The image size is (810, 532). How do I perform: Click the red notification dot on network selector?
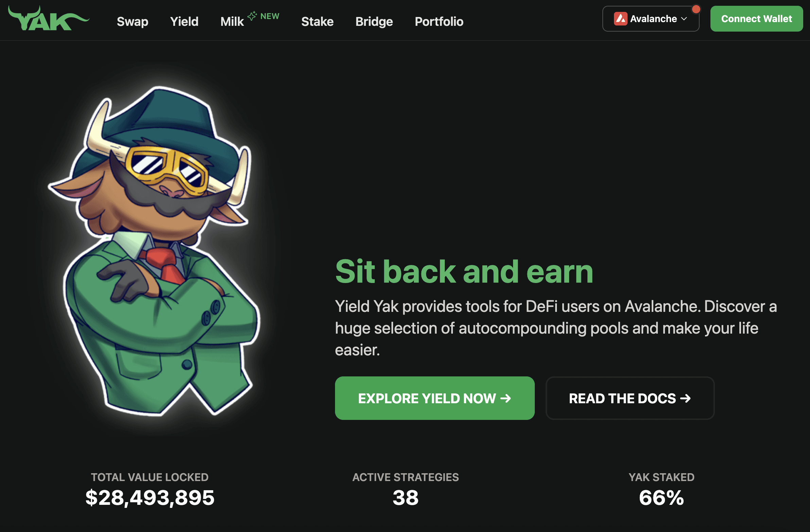click(x=696, y=9)
